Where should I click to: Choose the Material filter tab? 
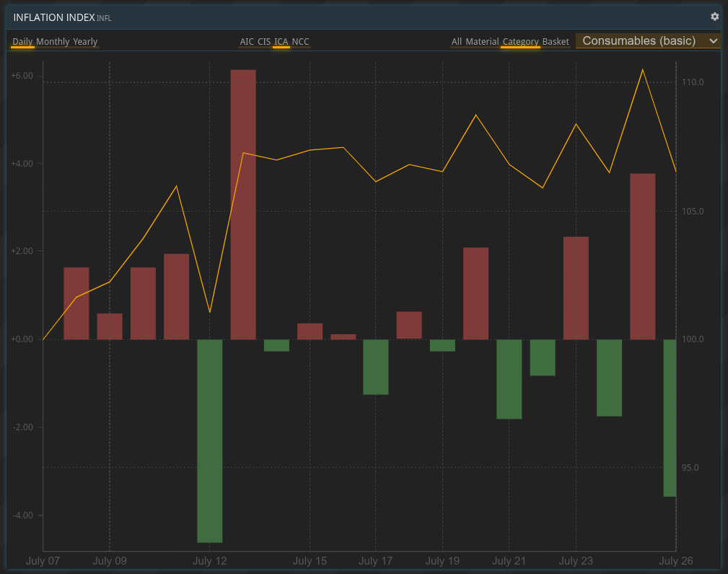point(482,41)
